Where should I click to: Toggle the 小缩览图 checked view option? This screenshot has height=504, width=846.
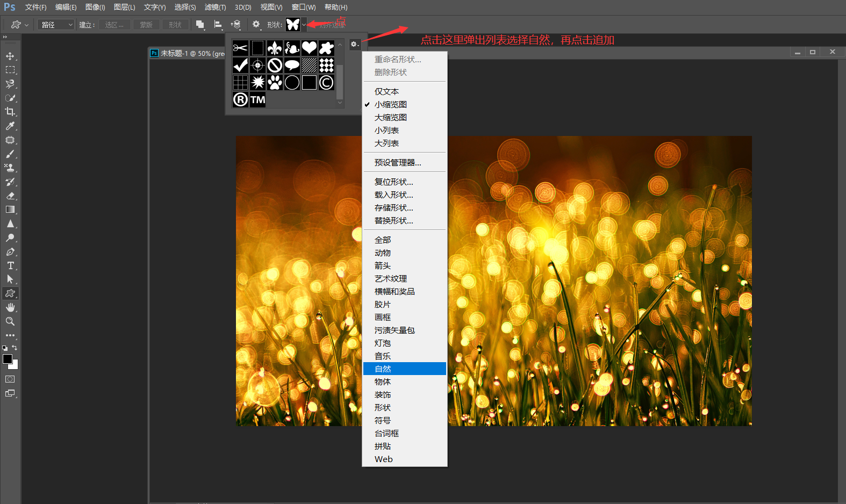391,104
